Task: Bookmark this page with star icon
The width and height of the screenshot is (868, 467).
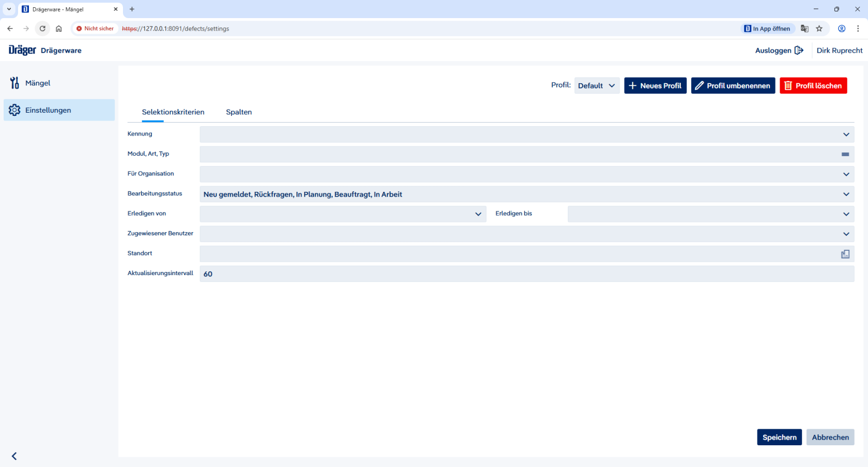Action: coord(819,28)
